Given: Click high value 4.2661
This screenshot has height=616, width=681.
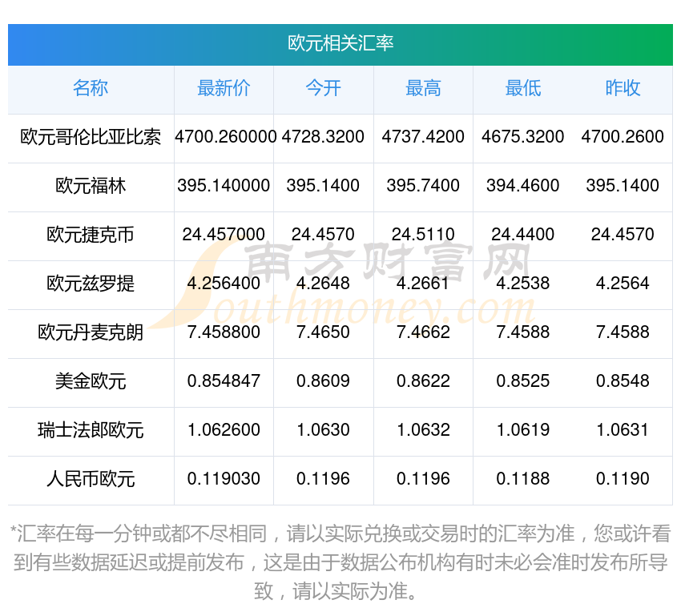Looking at the screenshot, I should point(423,284).
